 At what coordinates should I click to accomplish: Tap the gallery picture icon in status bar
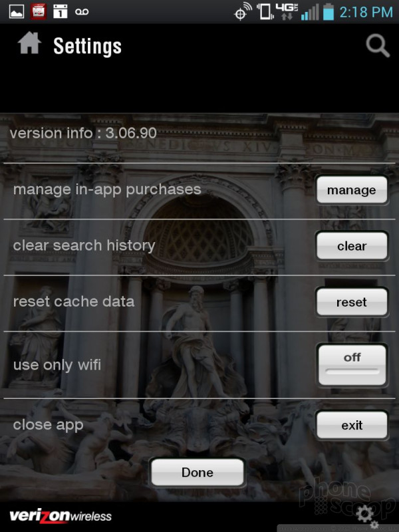16,12
